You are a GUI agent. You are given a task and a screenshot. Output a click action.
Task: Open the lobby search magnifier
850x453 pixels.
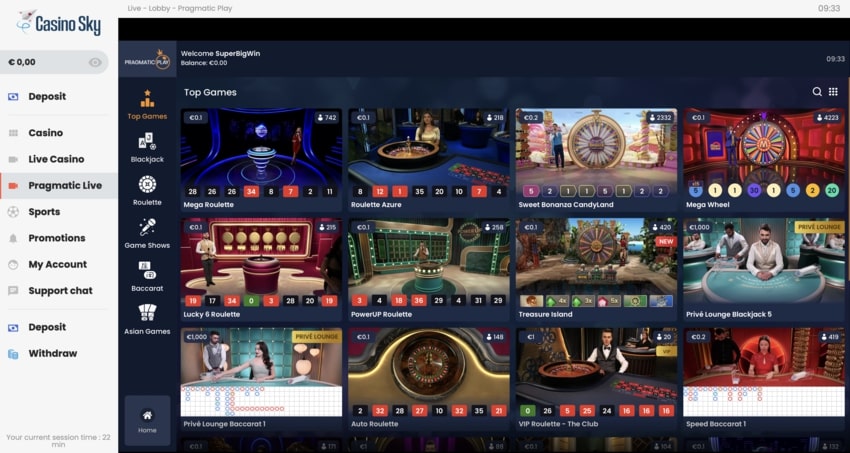[x=817, y=92]
